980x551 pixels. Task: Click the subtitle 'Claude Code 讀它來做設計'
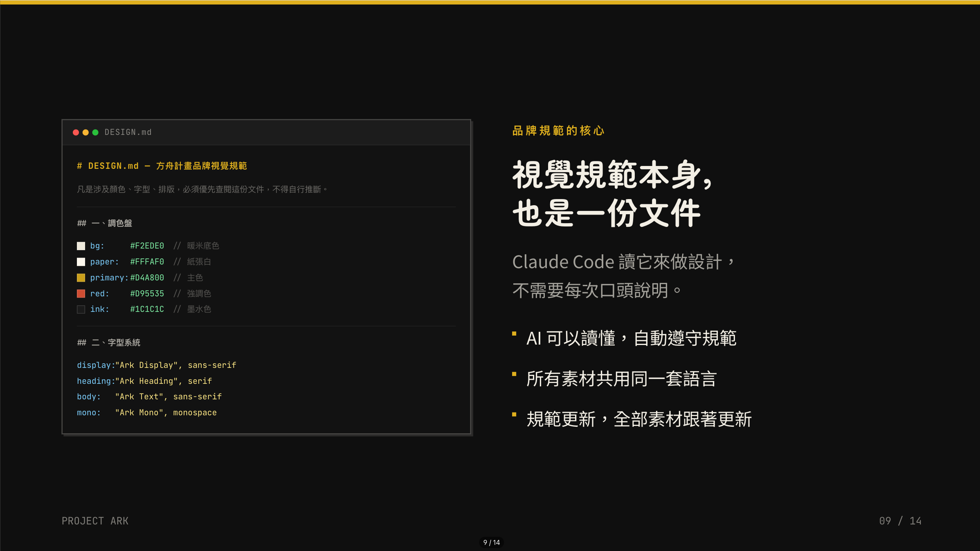[x=624, y=262]
